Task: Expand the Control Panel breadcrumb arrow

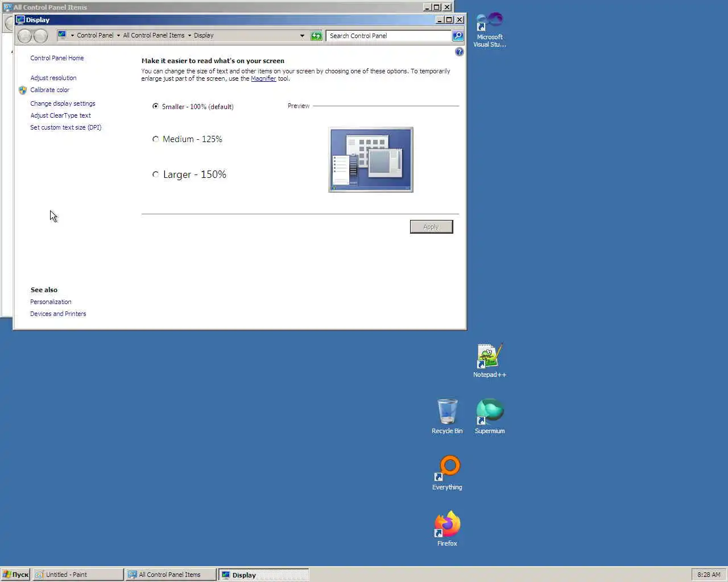Action: pyautogui.click(x=118, y=35)
